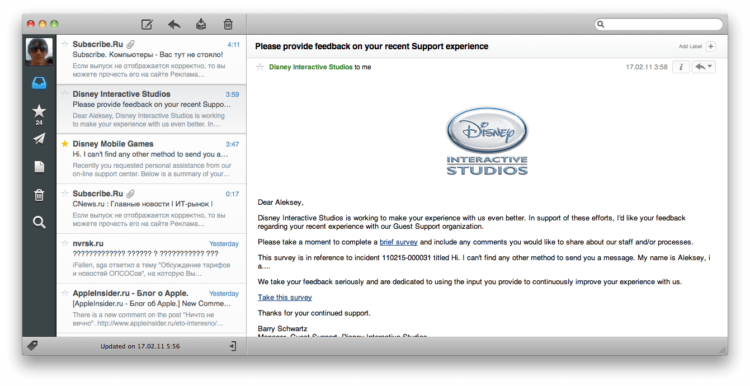Image resolution: width=750 pixels, height=386 pixels.
Task: Click the date 17.02.11 3:58
Action: 646,67
